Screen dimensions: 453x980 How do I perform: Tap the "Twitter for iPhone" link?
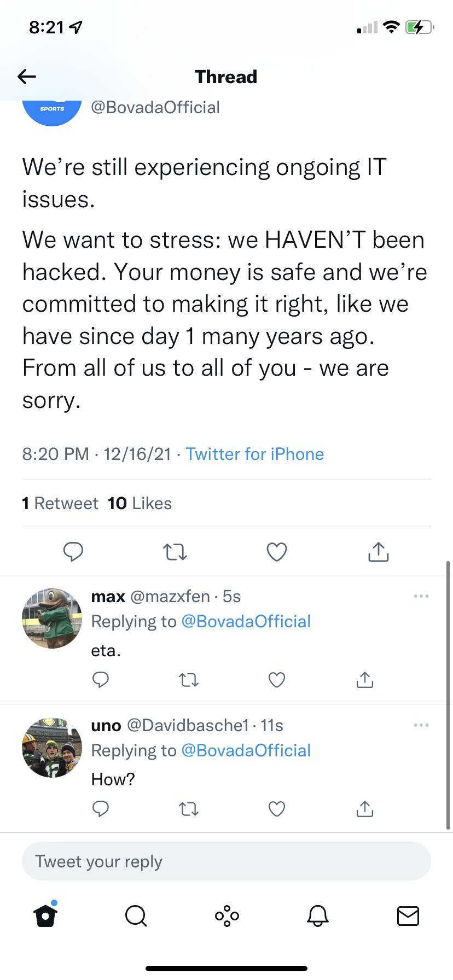[x=255, y=454]
